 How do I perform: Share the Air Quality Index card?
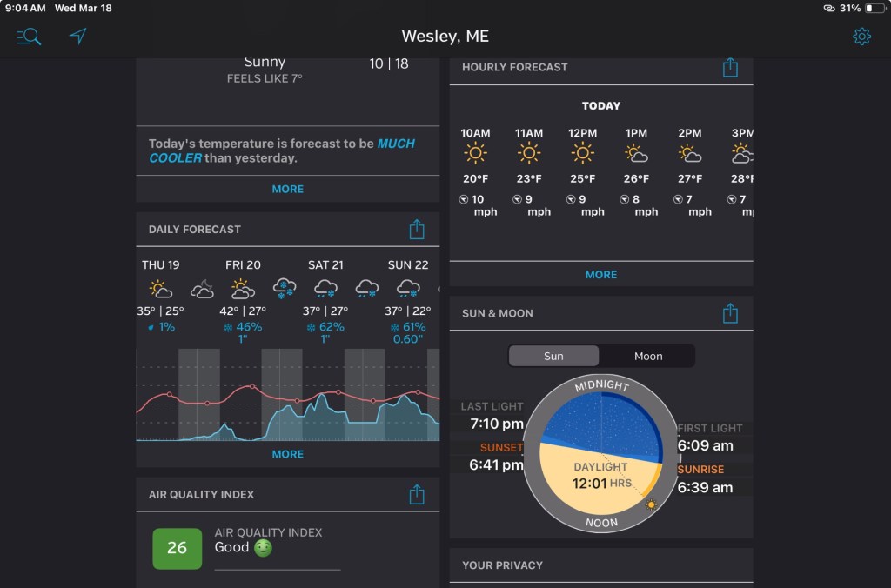417,495
